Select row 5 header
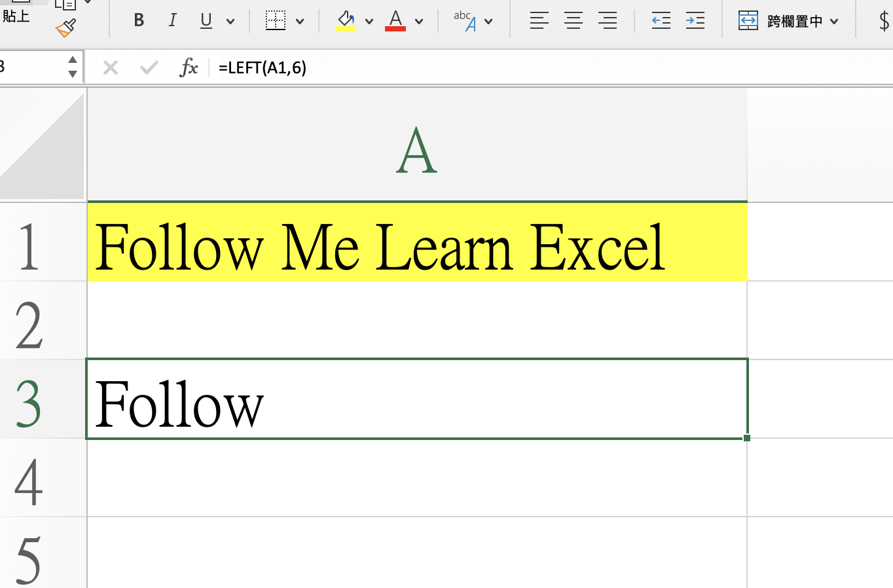 click(43, 553)
